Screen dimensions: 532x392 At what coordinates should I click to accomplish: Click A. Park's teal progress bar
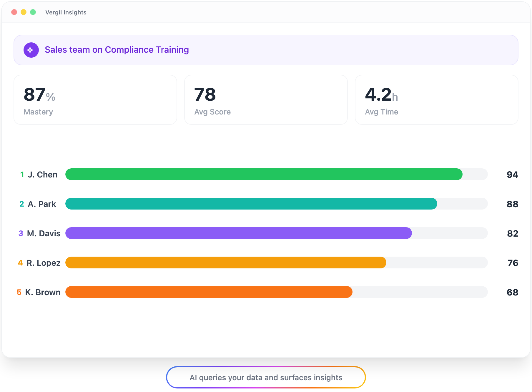click(x=250, y=204)
